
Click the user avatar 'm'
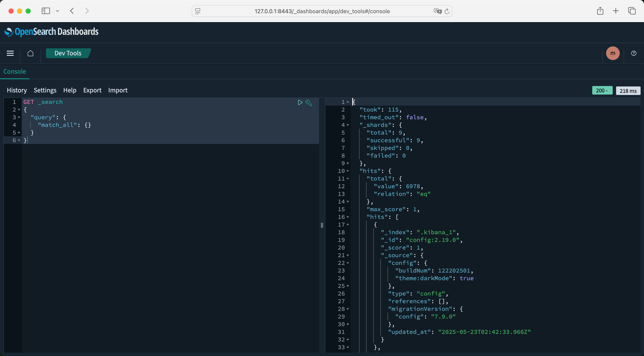click(612, 53)
